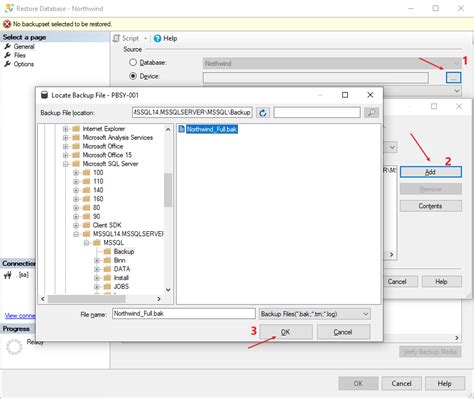Click the DATA folder icon in tree
This screenshot has width=474, height=399.
point(107,269)
